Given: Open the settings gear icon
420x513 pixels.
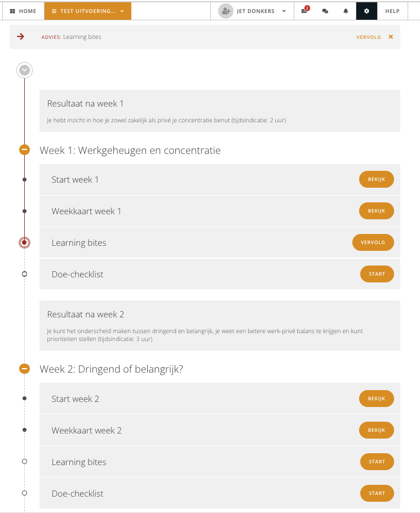Looking at the screenshot, I should (x=366, y=10).
